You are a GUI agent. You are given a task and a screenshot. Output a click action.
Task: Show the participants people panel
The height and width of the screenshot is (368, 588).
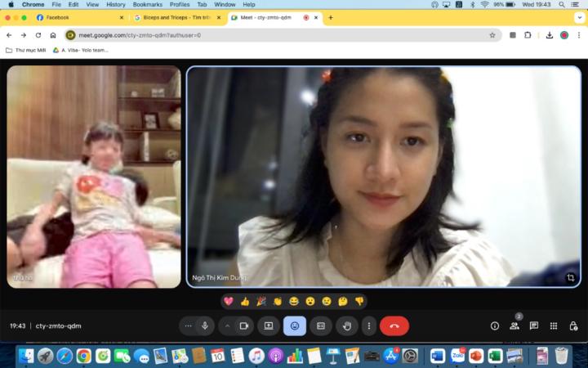[514, 325]
